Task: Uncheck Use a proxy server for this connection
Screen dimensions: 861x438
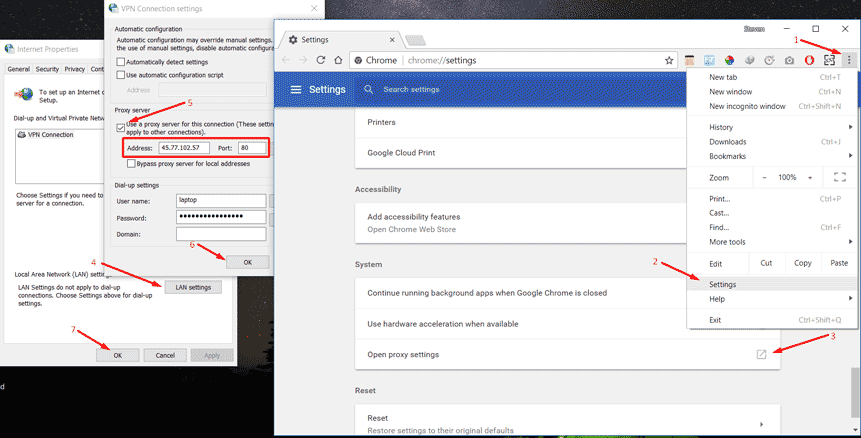Action: coord(121,128)
